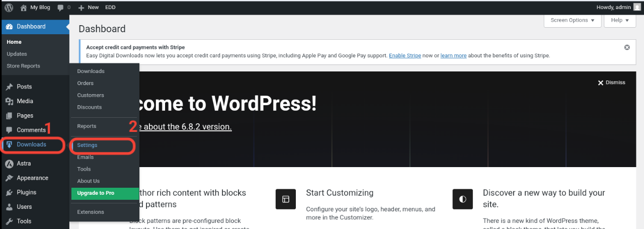Click the learn more link about Stripe
This screenshot has width=644, height=229.
click(453, 55)
